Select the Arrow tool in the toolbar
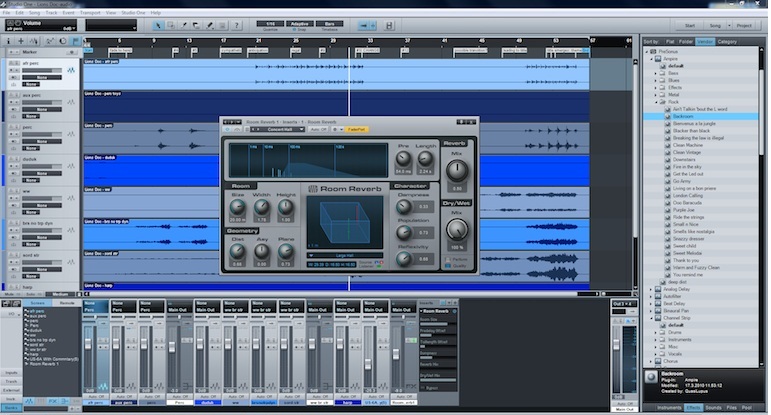The width and height of the screenshot is (771, 415). [x=158, y=25]
